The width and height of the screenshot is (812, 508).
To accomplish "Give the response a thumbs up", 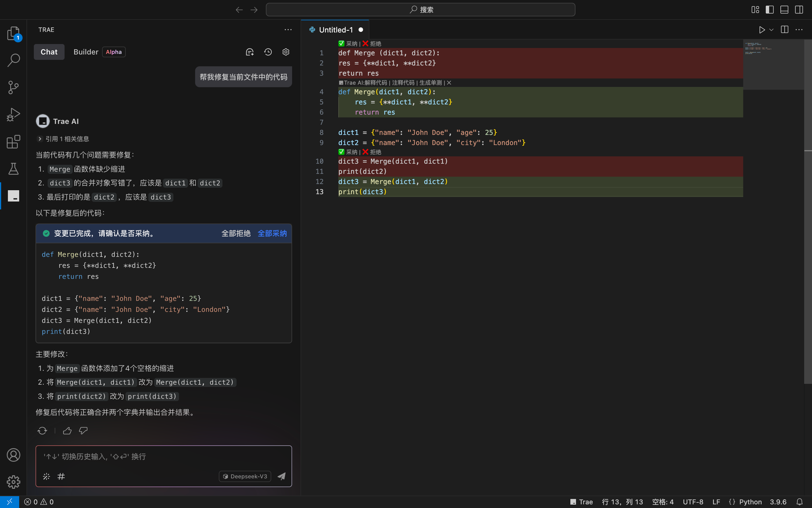I will click(x=67, y=430).
